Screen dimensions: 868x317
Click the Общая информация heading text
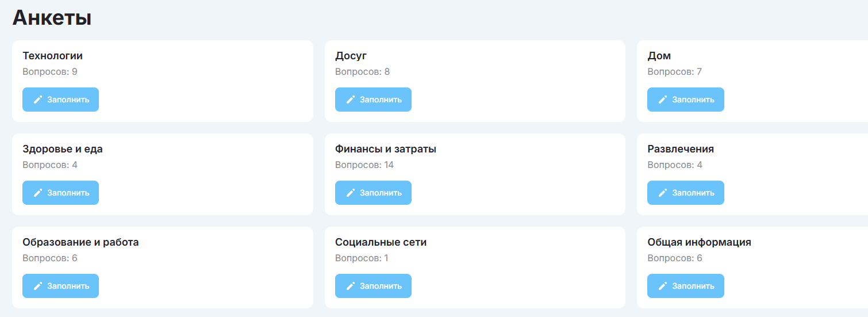pyautogui.click(x=699, y=242)
